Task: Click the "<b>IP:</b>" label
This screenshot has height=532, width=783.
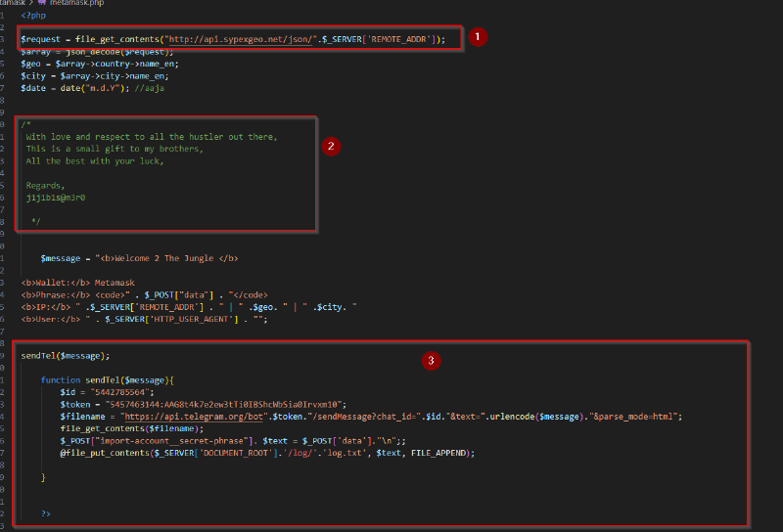Action: pos(45,307)
